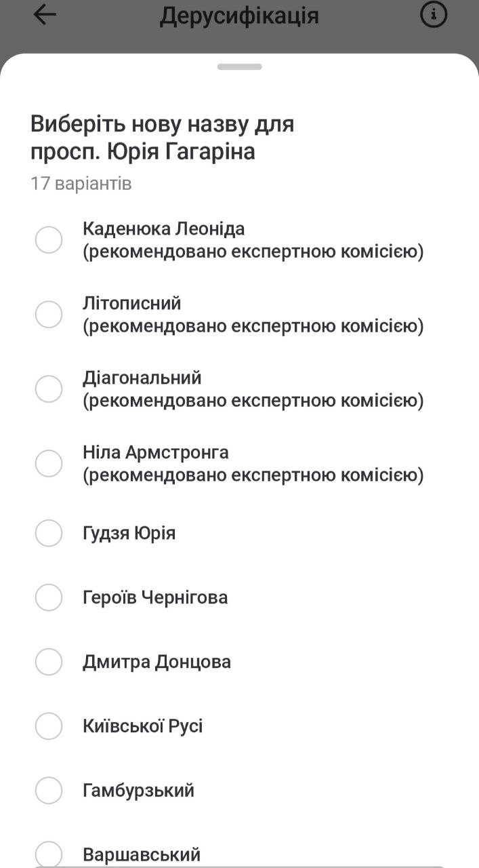Tap the Київської Русі option text
The image size is (479, 868).
143,726
